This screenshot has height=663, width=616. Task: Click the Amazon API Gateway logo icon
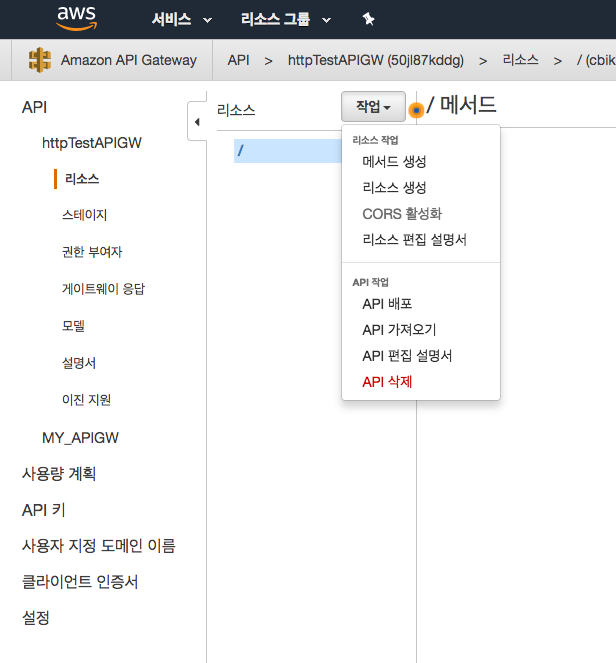click(x=40, y=60)
